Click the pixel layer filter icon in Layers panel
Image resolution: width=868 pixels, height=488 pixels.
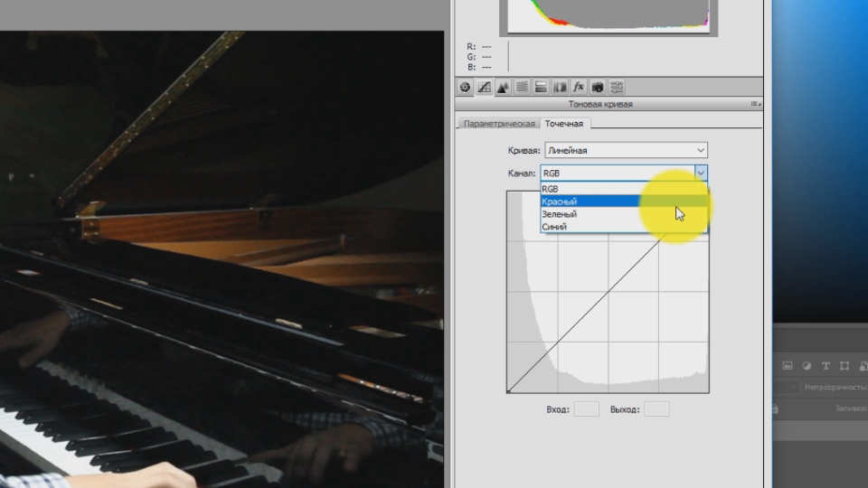(788, 366)
